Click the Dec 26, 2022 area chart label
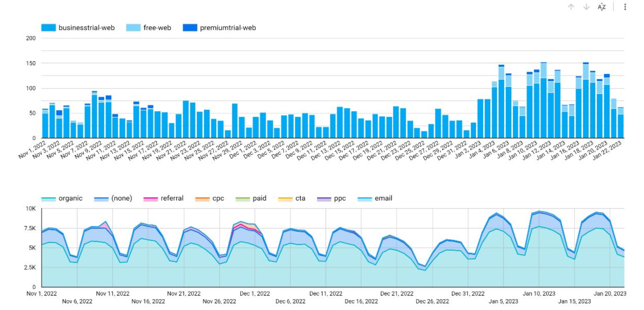644x310 pixels. coord(432,301)
